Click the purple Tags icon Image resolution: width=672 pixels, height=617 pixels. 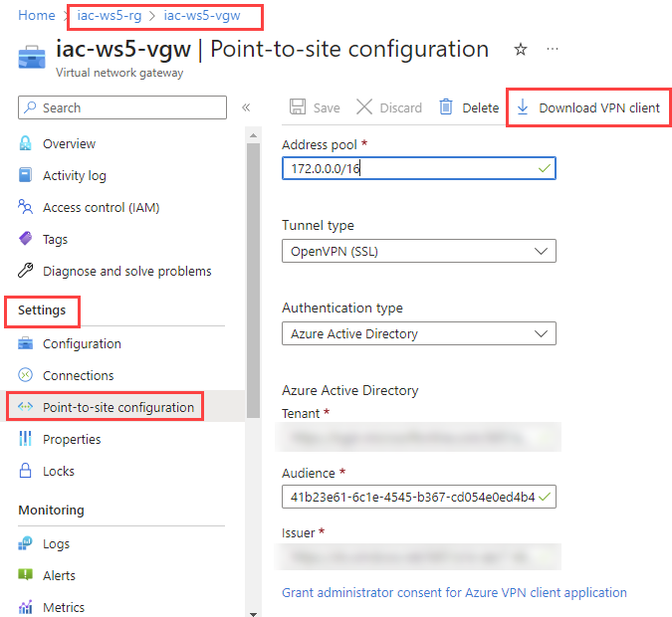[25, 238]
